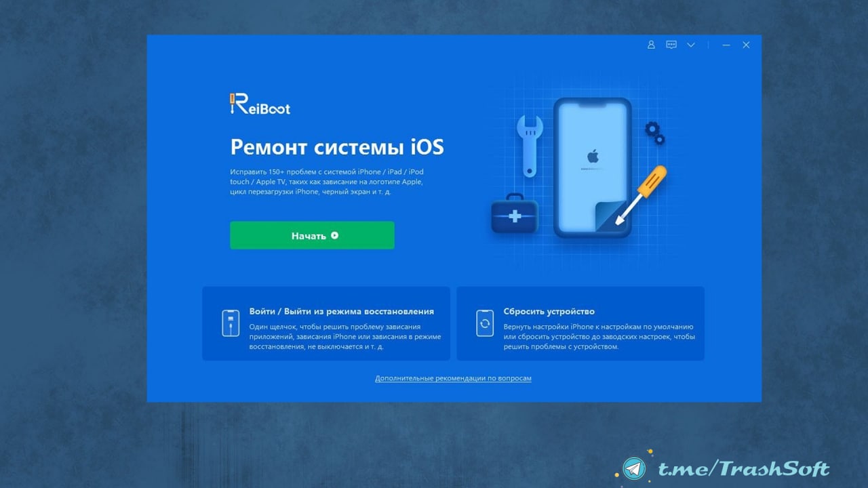Open the user account icon
This screenshot has width=868, height=488.
tap(651, 45)
